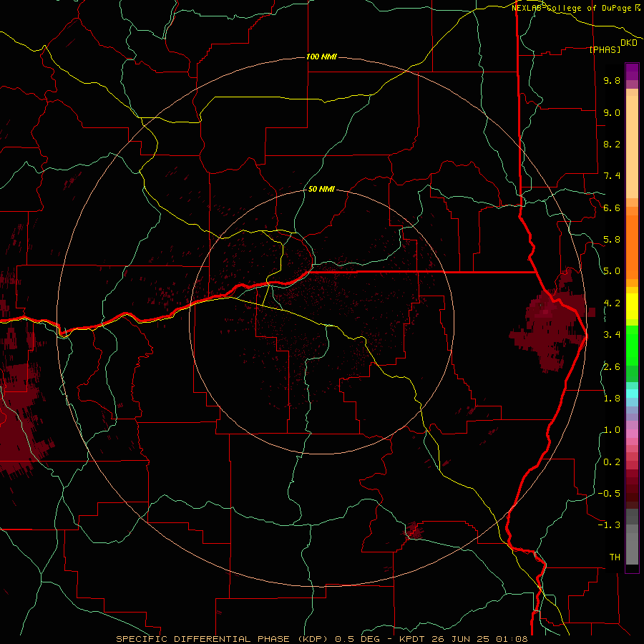Pick the peach segment of the color bar
The width and height of the screenshot is (644, 644).
pyautogui.click(x=632, y=147)
